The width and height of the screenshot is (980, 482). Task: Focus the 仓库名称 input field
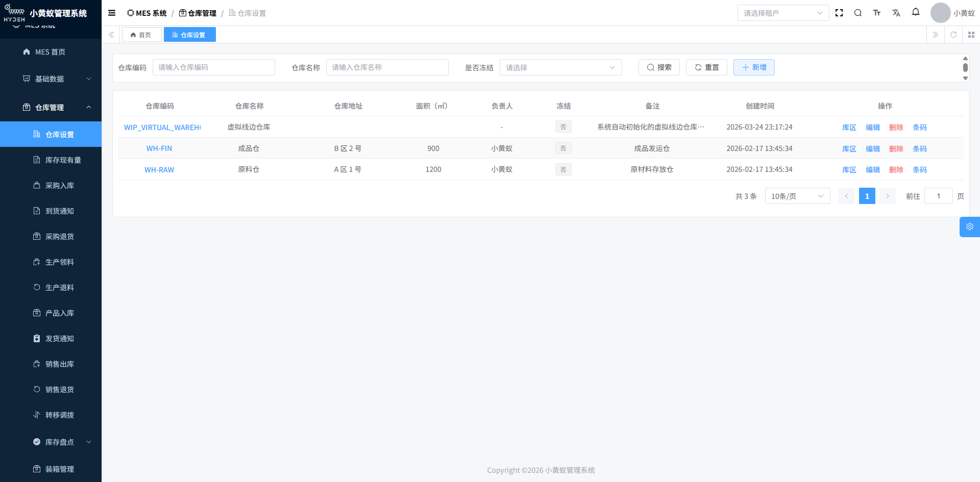[x=387, y=67]
